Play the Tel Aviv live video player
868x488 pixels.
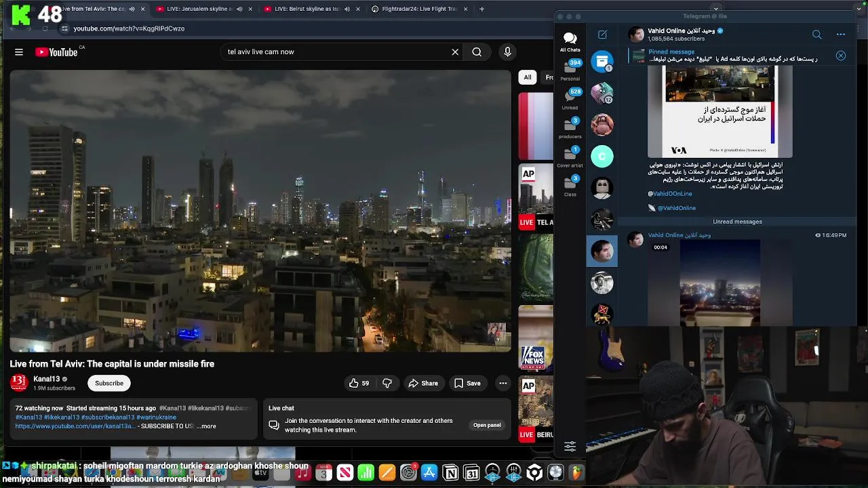(x=260, y=211)
